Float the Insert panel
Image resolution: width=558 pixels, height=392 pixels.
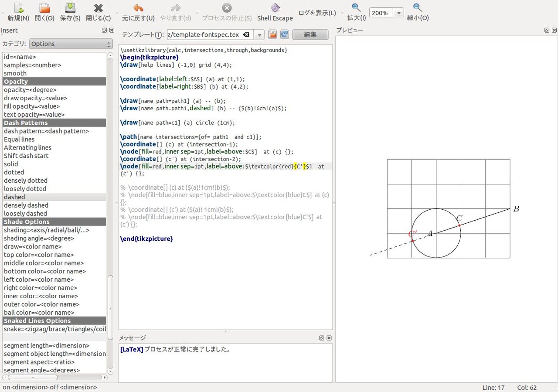(x=104, y=31)
